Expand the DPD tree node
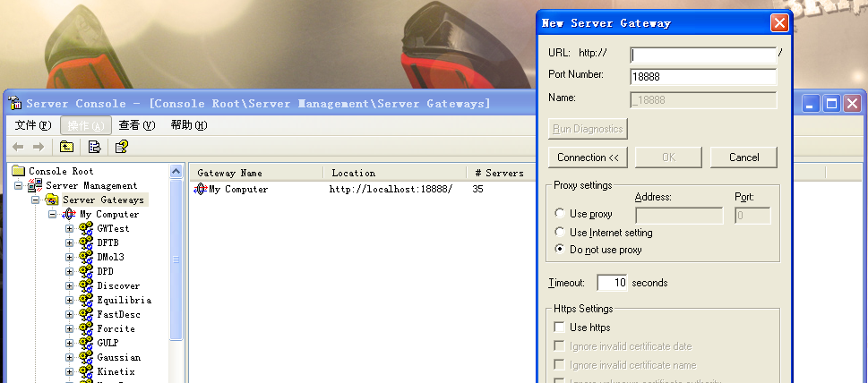The height and width of the screenshot is (383, 868). point(69,271)
